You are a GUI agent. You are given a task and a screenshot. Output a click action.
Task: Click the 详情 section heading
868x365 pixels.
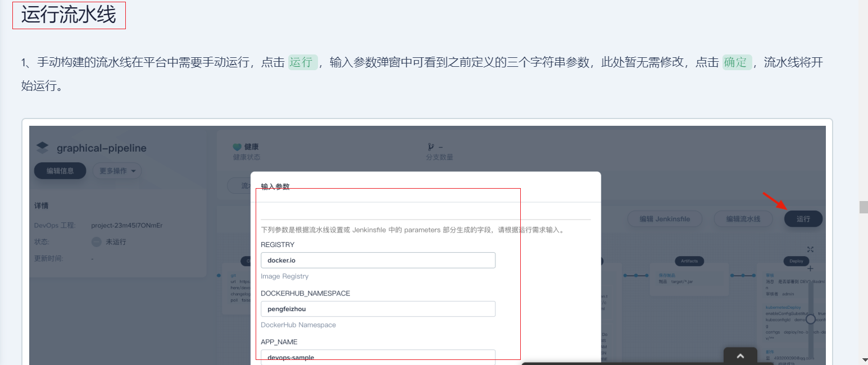pyautogui.click(x=42, y=206)
